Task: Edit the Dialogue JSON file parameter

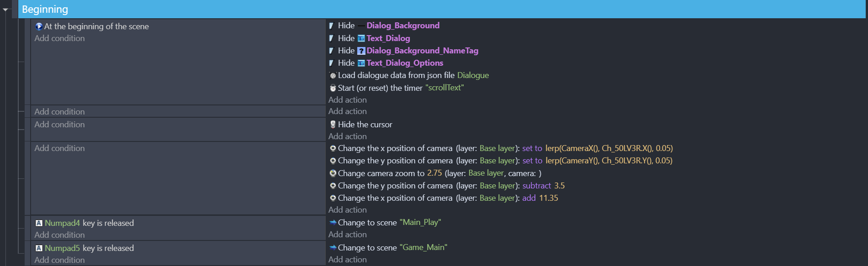Action: (x=473, y=75)
